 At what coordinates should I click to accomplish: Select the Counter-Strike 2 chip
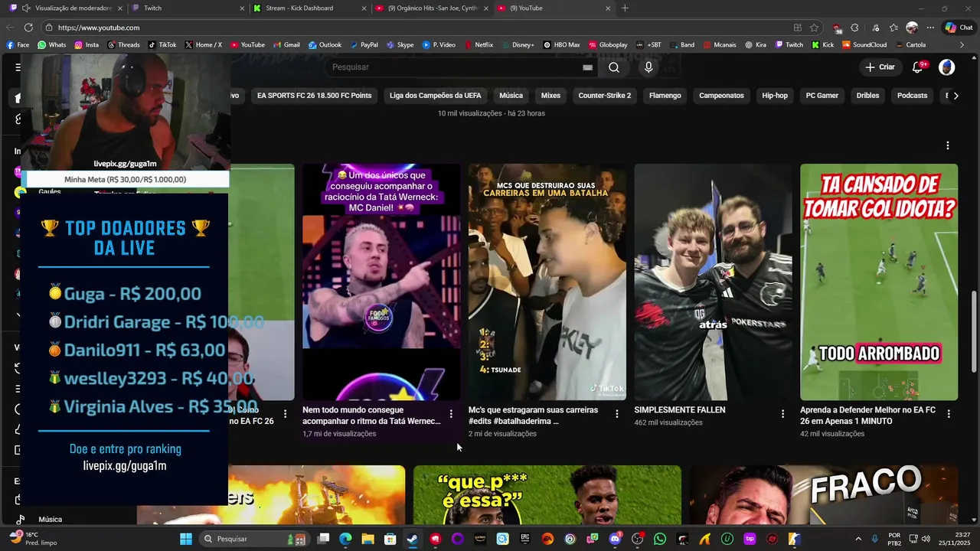tap(605, 96)
